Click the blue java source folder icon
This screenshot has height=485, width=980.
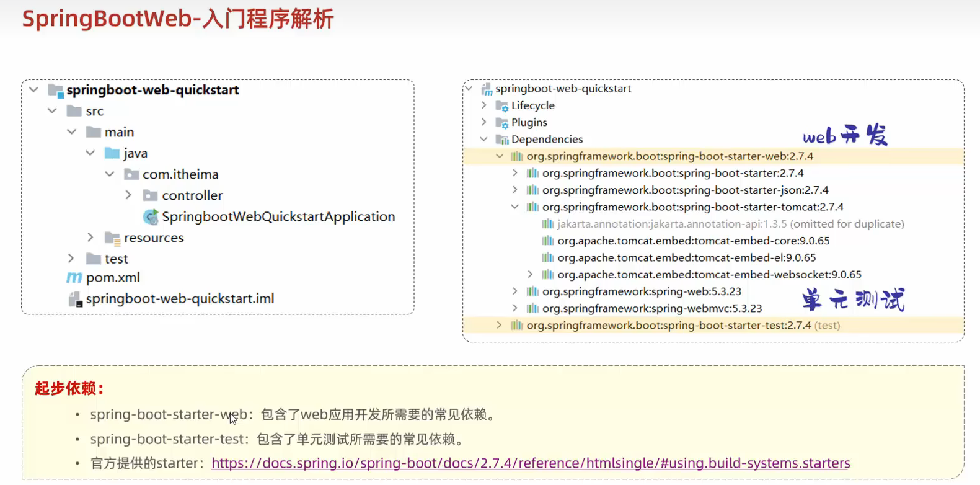[112, 153]
